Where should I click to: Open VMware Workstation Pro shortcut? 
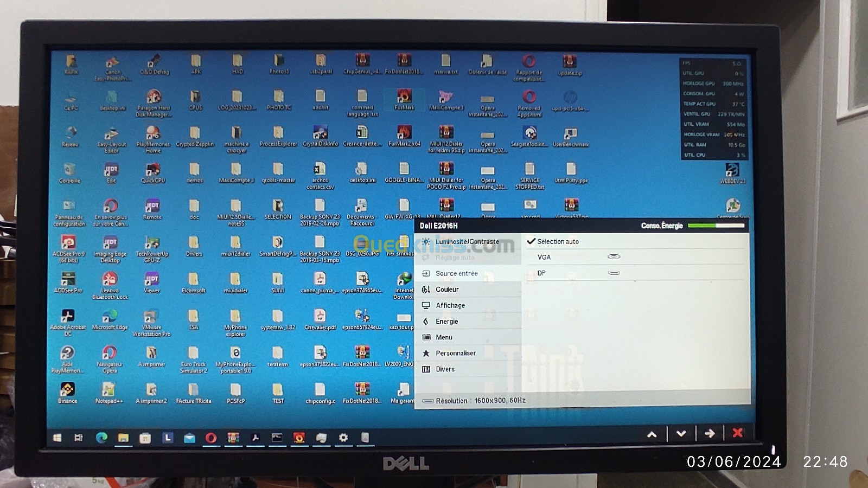click(152, 323)
